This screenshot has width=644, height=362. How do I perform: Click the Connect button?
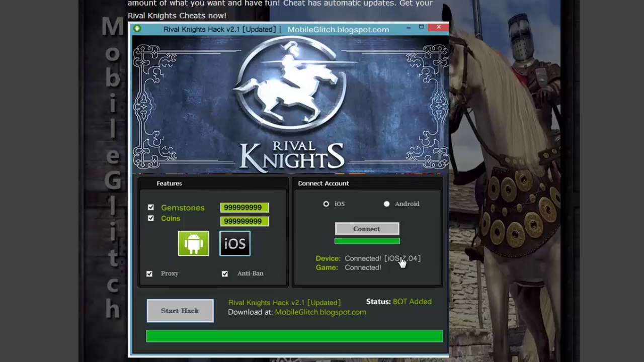[367, 229]
